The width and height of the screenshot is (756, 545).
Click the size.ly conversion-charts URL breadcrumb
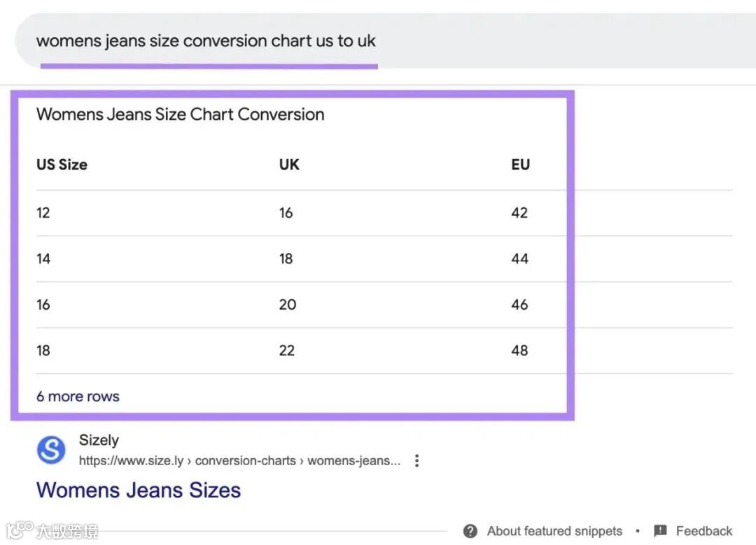click(x=239, y=461)
